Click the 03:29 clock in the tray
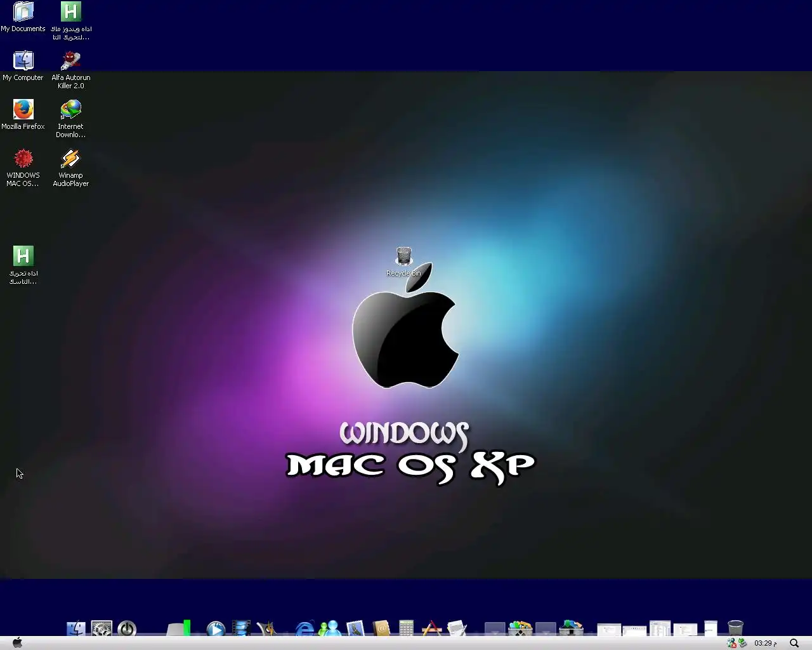The width and height of the screenshot is (812, 650). 765,643
